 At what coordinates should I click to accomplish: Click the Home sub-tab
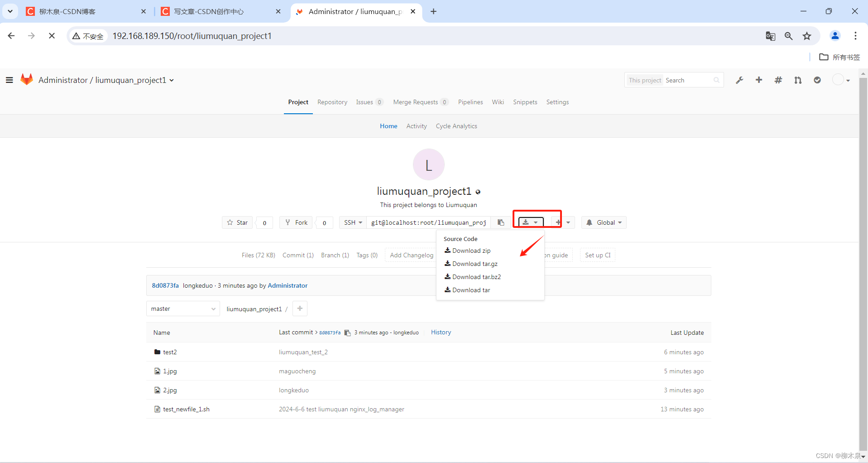pos(388,126)
